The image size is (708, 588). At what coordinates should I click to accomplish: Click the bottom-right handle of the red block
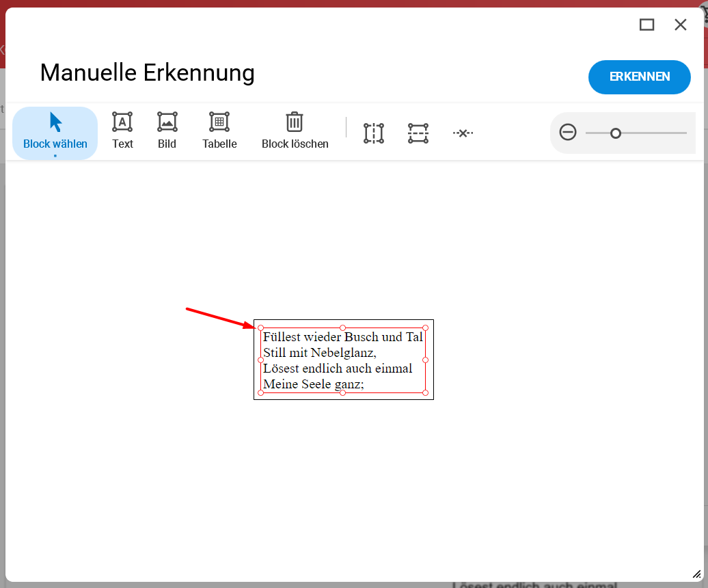pyautogui.click(x=425, y=393)
